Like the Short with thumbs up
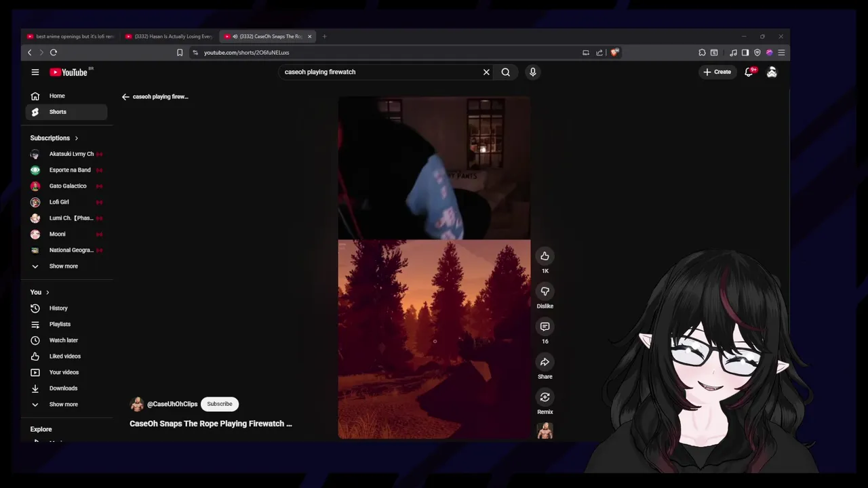The width and height of the screenshot is (868, 488). pos(545,256)
